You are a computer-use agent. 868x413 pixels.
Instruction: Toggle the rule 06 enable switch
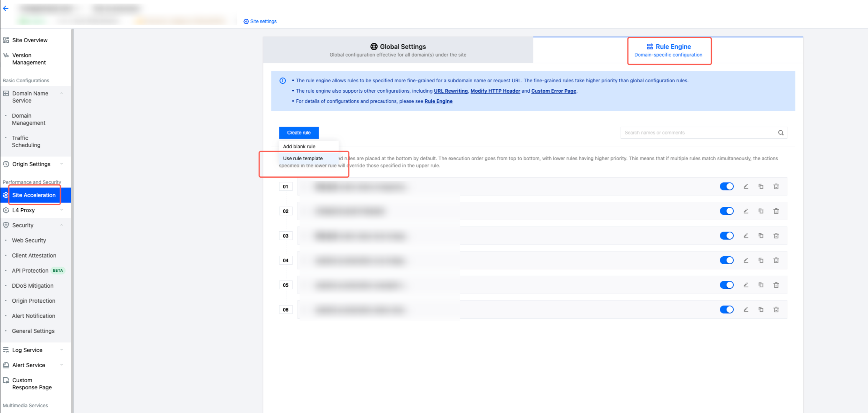[726, 309]
